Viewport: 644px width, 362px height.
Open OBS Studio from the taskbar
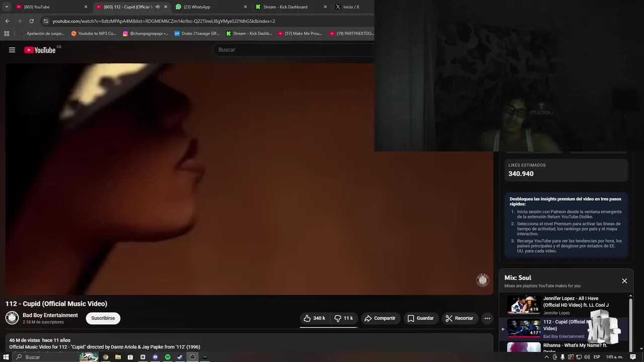click(192, 357)
